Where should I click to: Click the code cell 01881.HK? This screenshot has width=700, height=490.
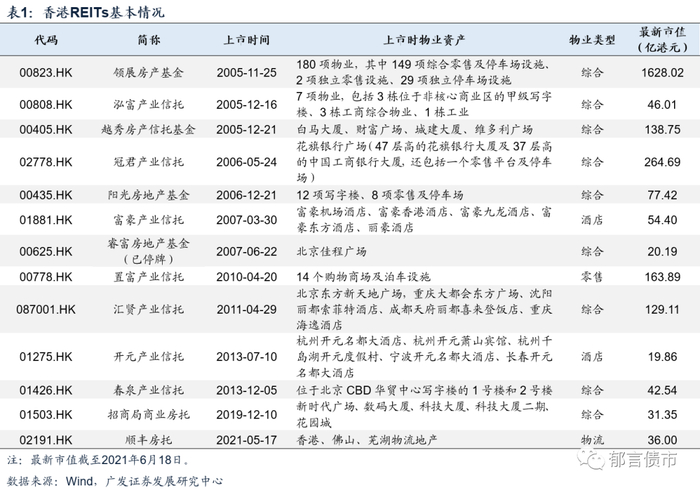[x=46, y=220]
